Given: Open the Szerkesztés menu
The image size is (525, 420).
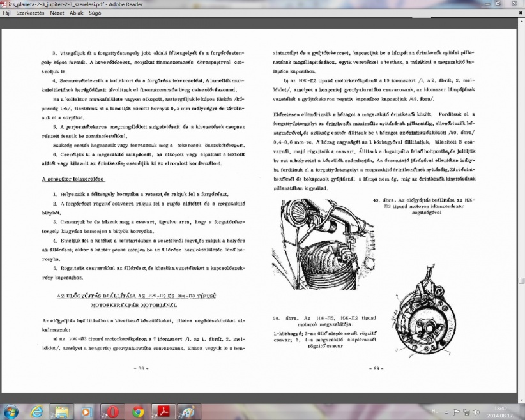Looking at the screenshot, I should click(x=29, y=13).
